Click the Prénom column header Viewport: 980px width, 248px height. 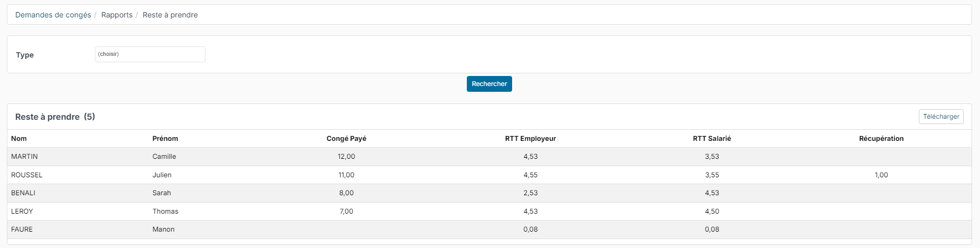[x=165, y=139]
